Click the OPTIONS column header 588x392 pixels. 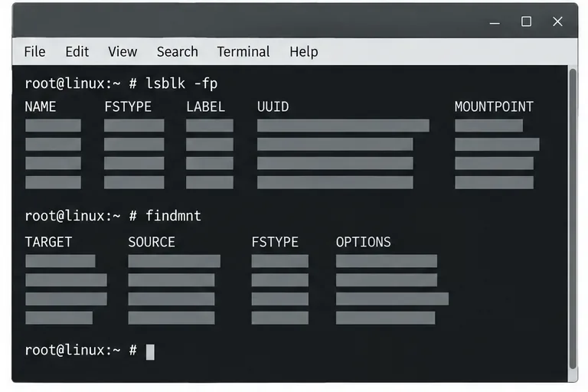point(364,242)
